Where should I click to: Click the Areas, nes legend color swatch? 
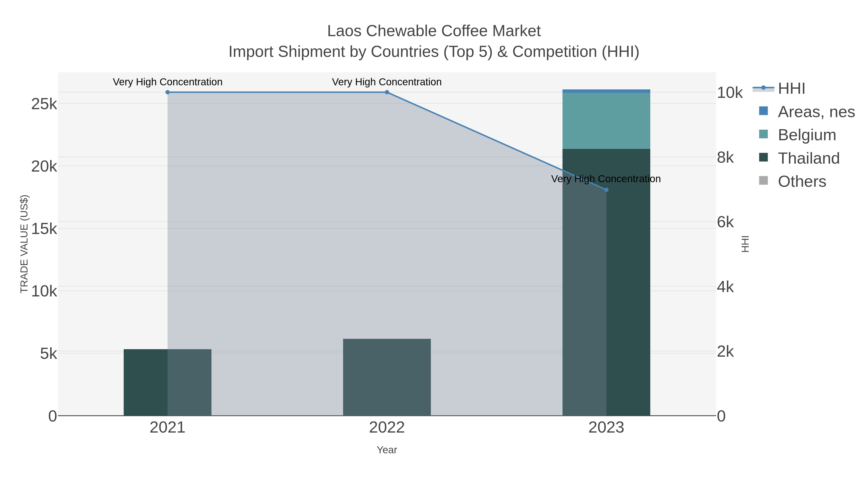pyautogui.click(x=763, y=111)
